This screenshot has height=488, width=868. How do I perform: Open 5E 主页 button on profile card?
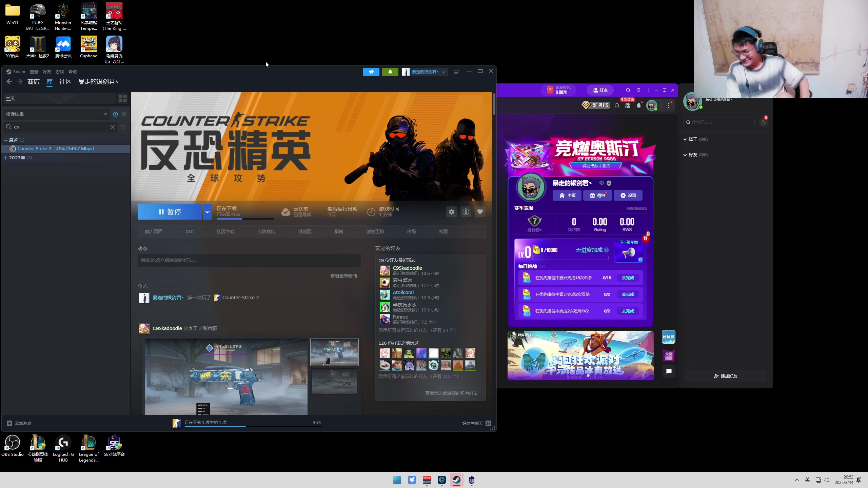coord(567,196)
